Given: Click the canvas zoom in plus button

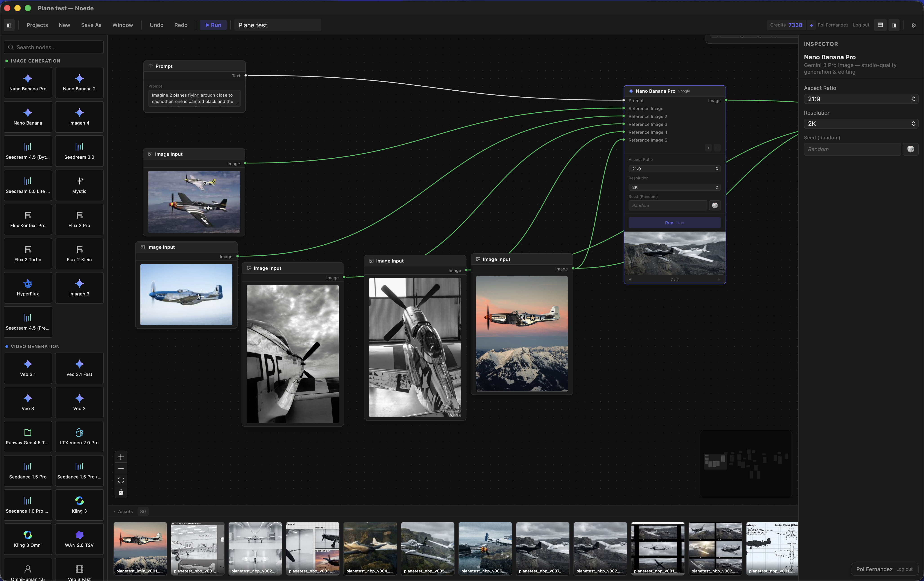Looking at the screenshot, I should 121,457.
